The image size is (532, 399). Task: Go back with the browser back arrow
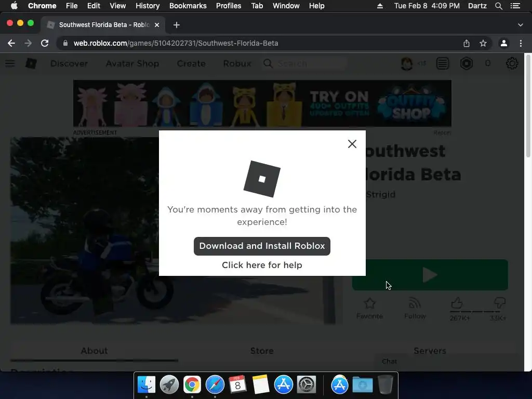tap(11, 43)
